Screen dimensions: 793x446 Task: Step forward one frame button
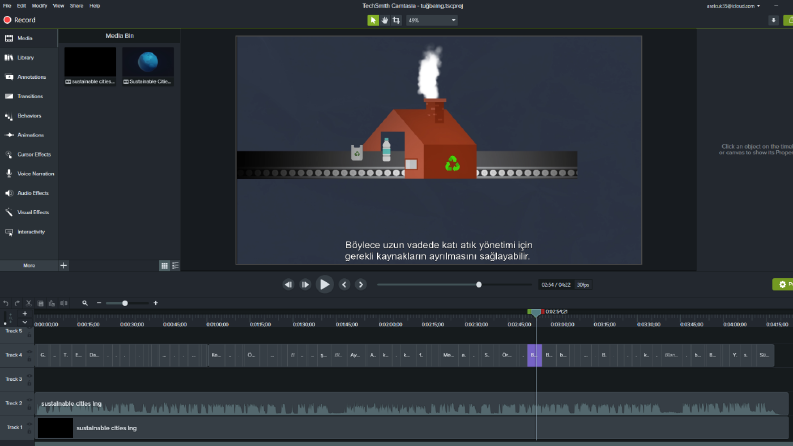(305, 285)
